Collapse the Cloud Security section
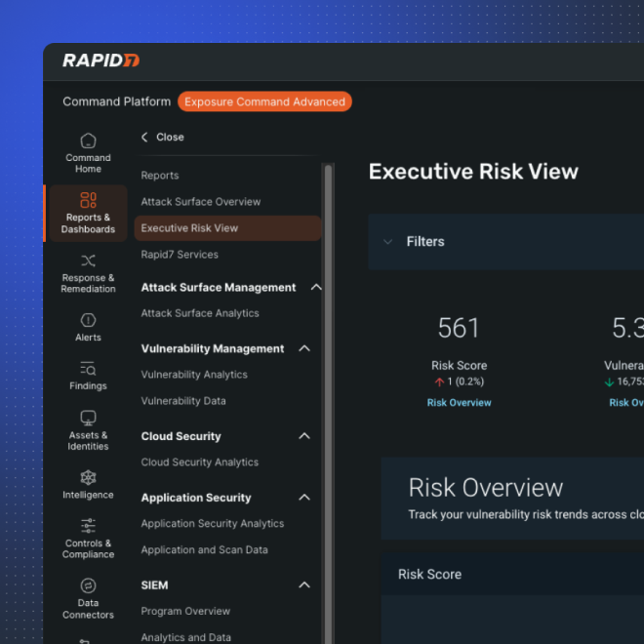 point(304,436)
